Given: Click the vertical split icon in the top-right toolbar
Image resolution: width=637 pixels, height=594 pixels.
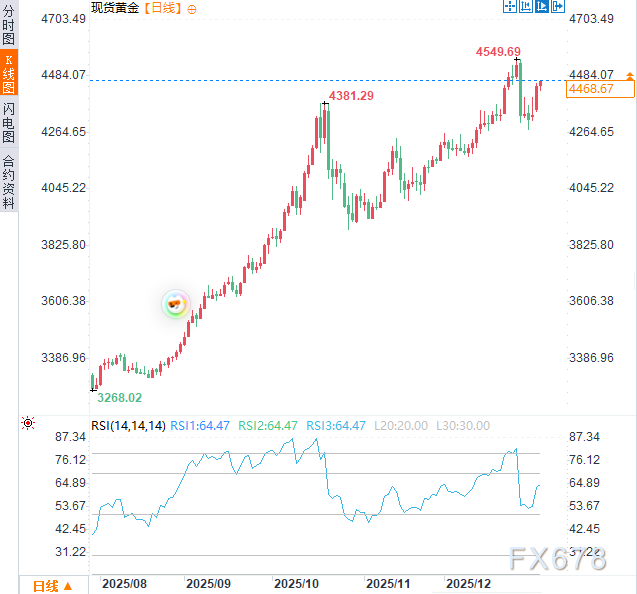Looking at the screenshot, I should click(x=525, y=6).
